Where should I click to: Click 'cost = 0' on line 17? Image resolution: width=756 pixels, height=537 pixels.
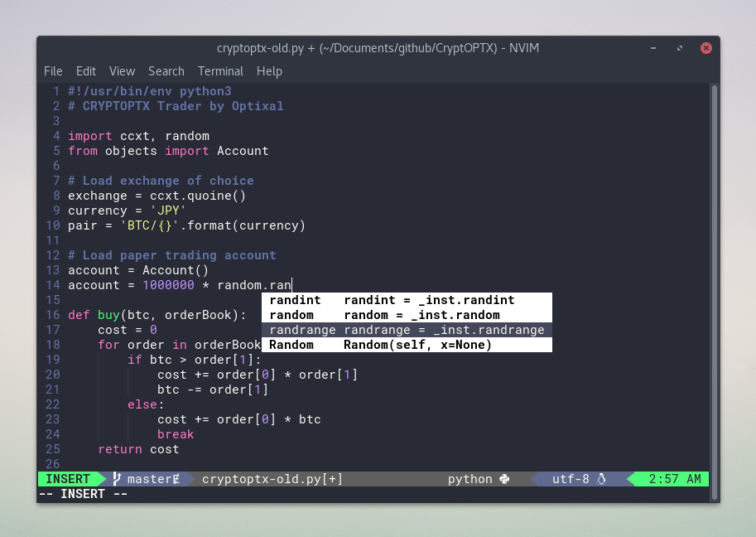click(x=128, y=330)
